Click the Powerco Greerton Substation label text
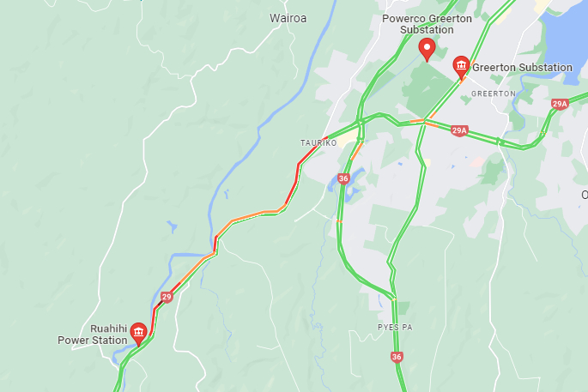 [427, 24]
